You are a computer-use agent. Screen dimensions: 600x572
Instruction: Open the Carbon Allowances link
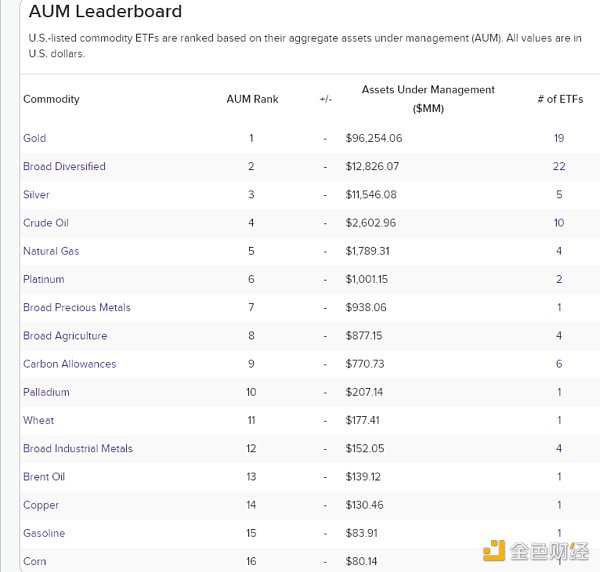(69, 364)
